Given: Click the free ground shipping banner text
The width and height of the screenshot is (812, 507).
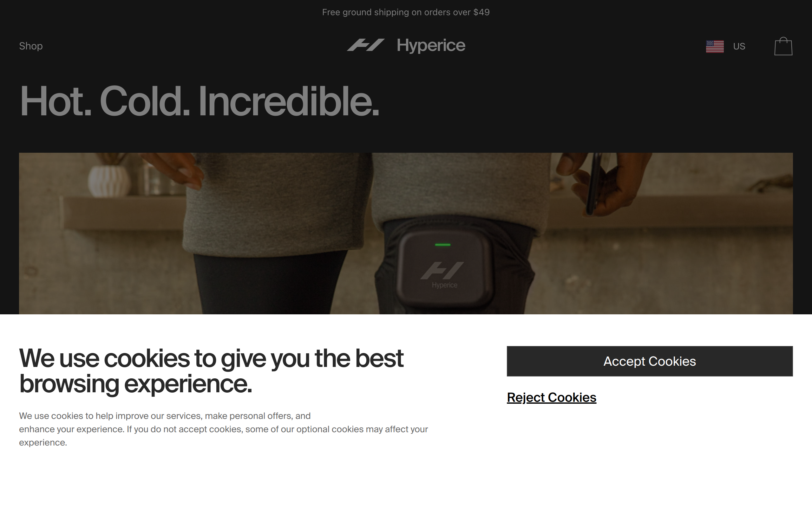Looking at the screenshot, I should (406, 12).
